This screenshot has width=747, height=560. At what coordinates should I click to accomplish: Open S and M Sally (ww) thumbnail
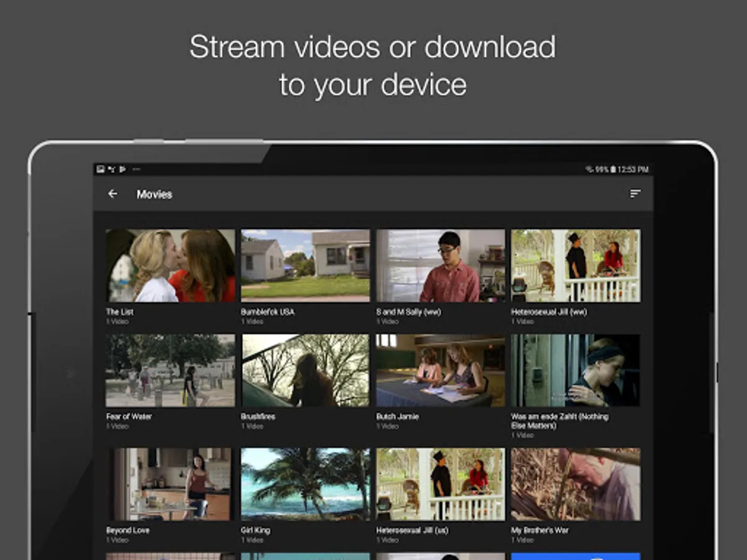coord(441,266)
